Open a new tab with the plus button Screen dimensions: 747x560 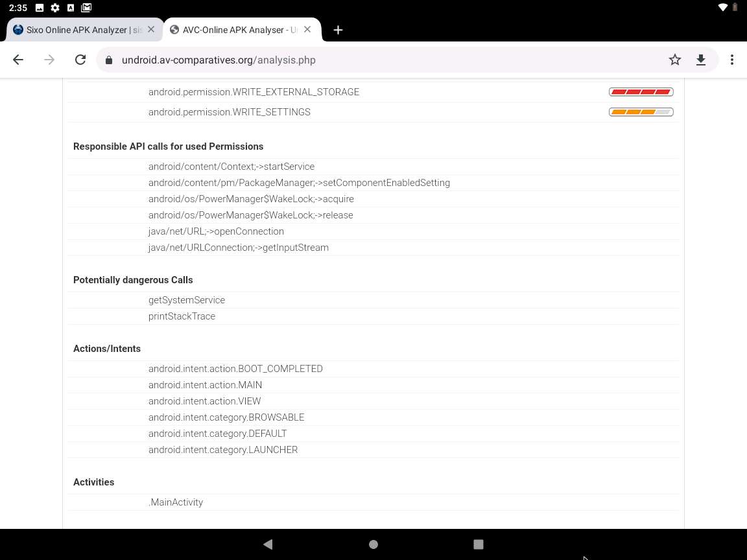point(338,30)
